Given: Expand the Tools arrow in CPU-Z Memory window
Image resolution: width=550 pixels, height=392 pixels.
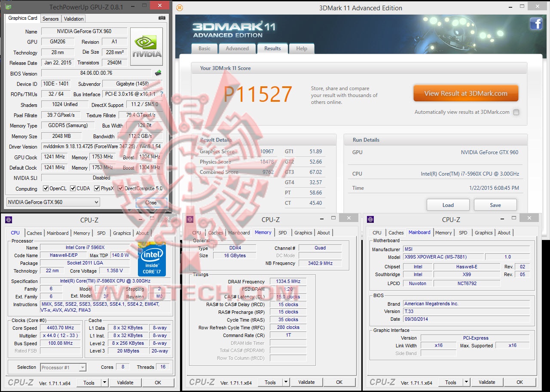Looking at the screenshot, I should (286, 382).
